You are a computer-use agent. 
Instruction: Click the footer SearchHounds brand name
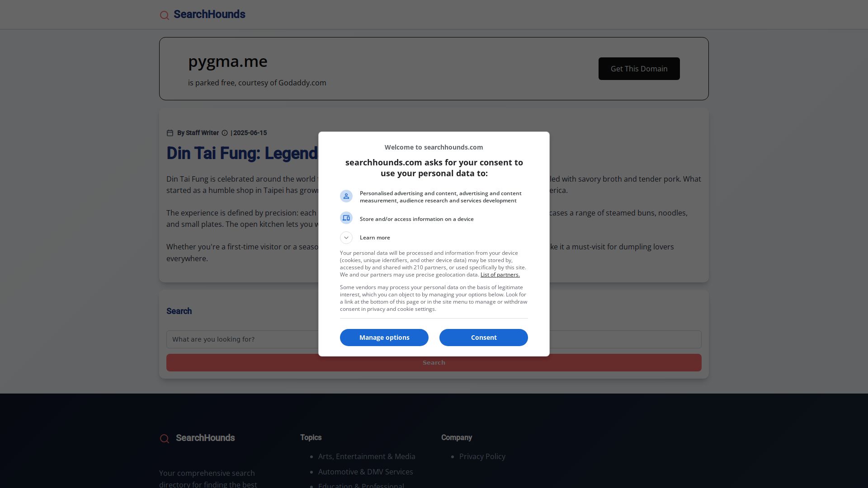pyautogui.click(x=205, y=438)
